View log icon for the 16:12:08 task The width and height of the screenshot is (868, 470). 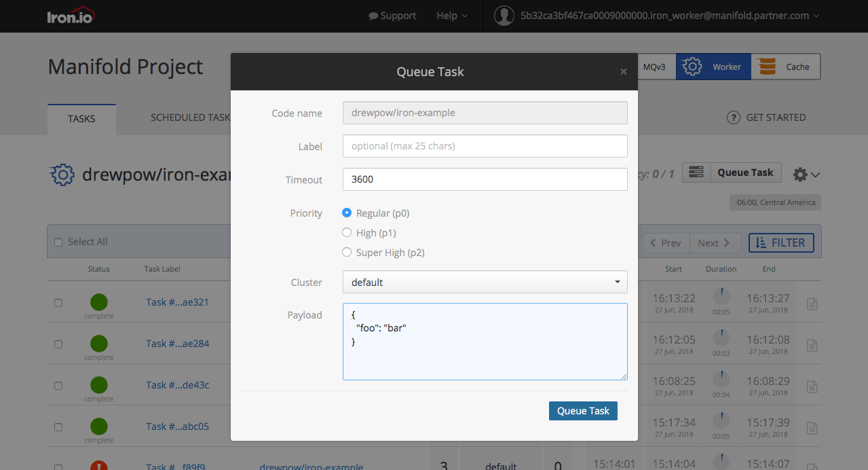click(x=812, y=345)
